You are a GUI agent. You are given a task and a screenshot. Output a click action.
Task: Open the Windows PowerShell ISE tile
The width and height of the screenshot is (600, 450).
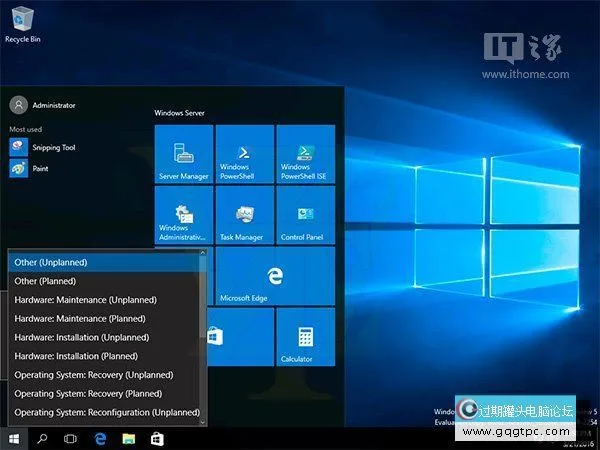click(304, 154)
